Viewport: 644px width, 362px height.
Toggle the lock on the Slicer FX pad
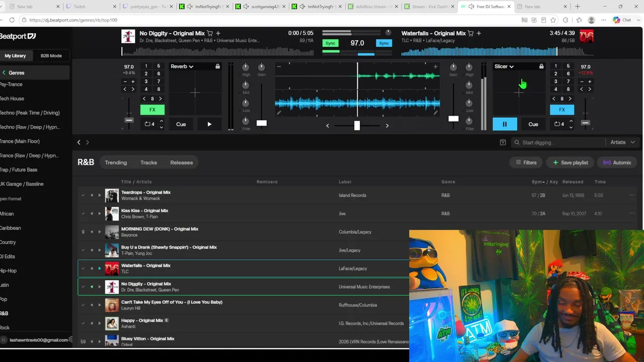(x=541, y=66)
